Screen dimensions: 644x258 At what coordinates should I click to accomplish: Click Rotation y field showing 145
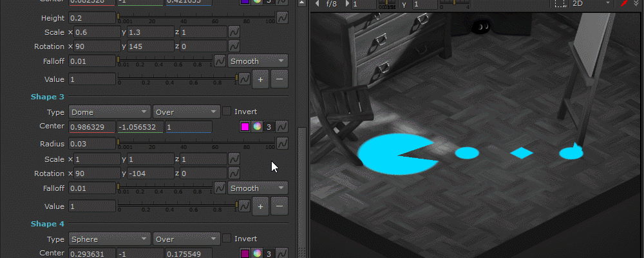[151, 46]
